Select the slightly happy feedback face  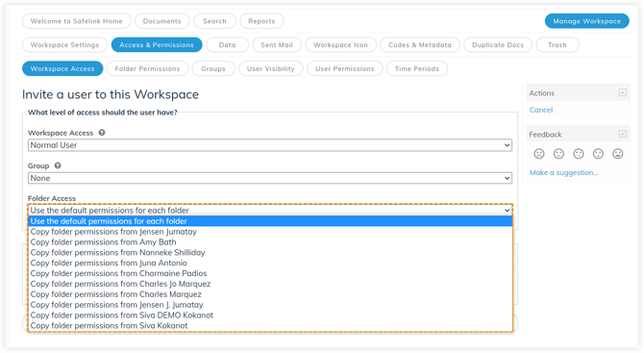[598, 154]
